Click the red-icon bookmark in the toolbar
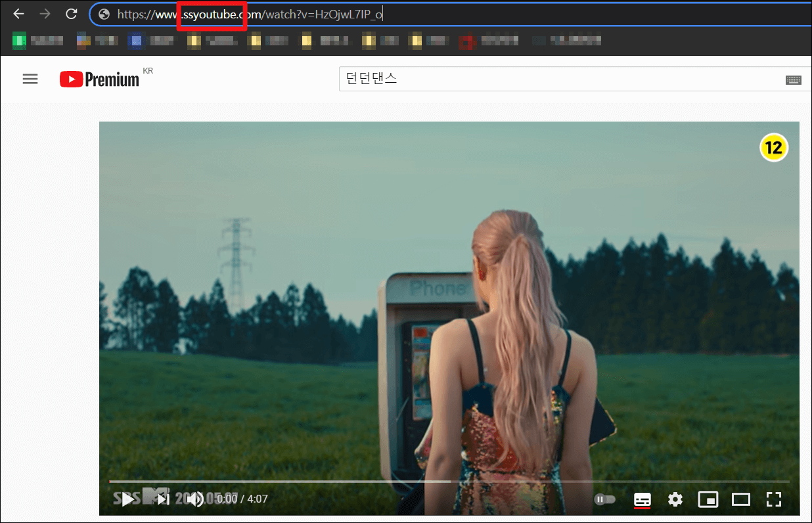812x523 pixels. coord(467,40)
